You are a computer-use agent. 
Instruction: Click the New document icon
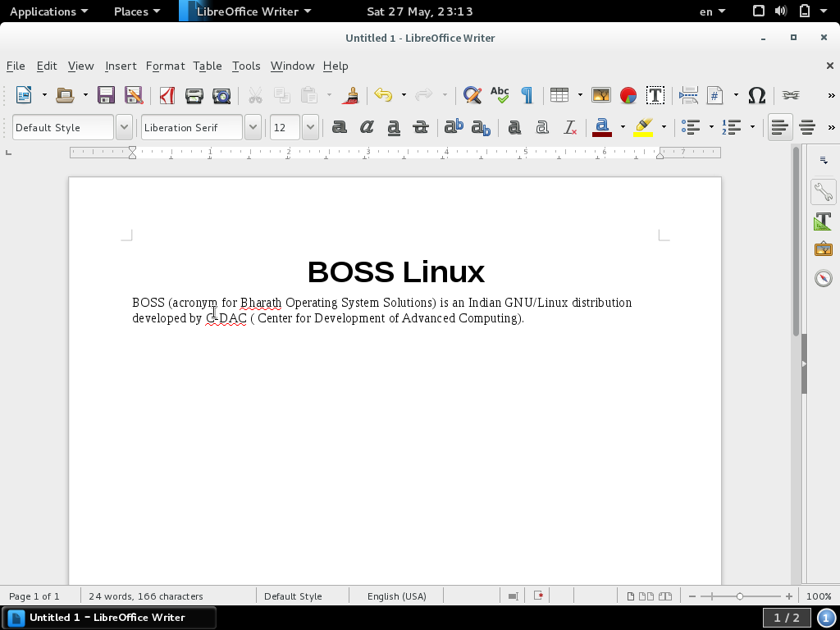[x=24, y=95]
